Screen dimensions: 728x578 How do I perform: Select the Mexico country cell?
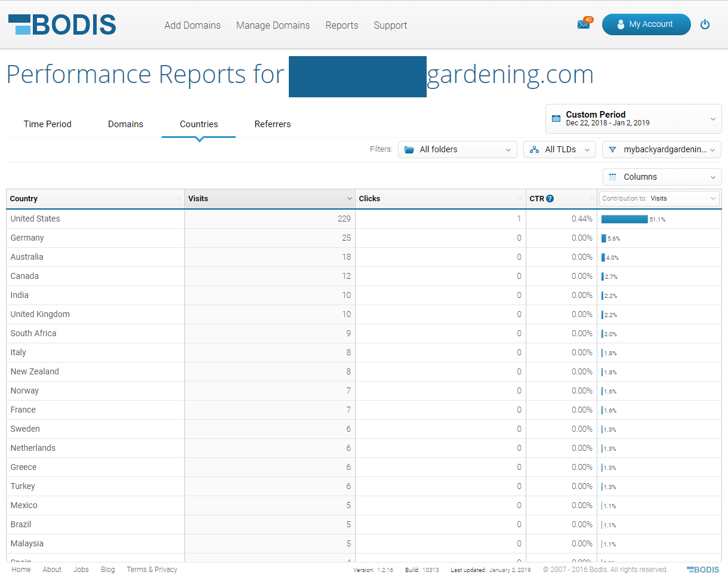click(95, 506)
